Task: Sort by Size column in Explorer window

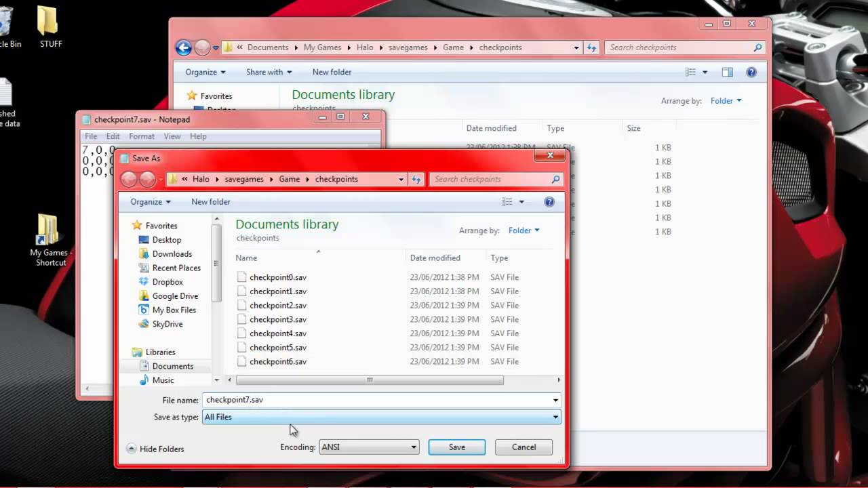Action: click(x=633, y=128)
